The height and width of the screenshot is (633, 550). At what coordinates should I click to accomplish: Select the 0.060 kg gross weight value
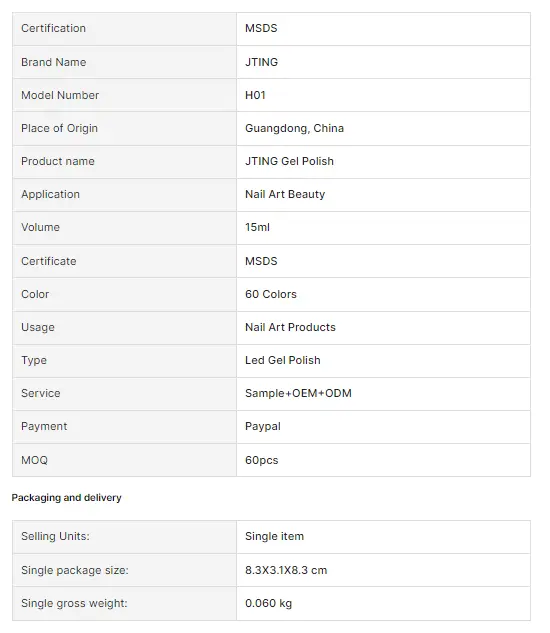point(268,604)
